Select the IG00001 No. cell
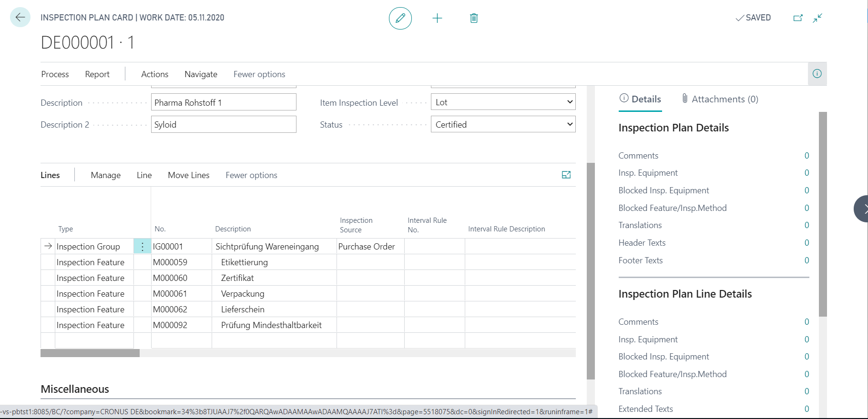Viewport: 868px width, 419px height. point(182,247)
